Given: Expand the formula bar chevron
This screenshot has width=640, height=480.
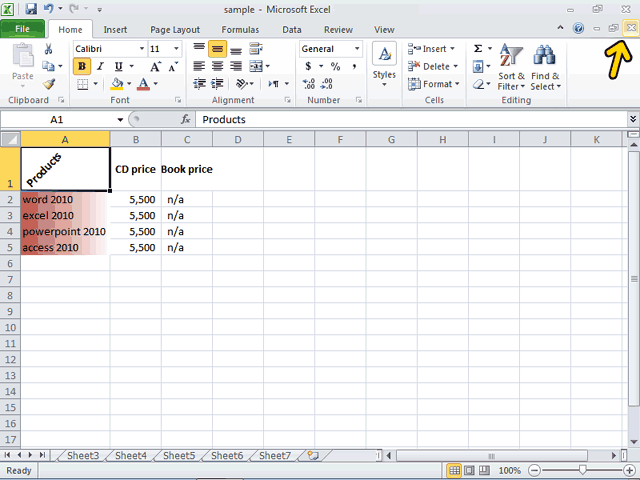Looking at the screenshot, I should [633, 119].
